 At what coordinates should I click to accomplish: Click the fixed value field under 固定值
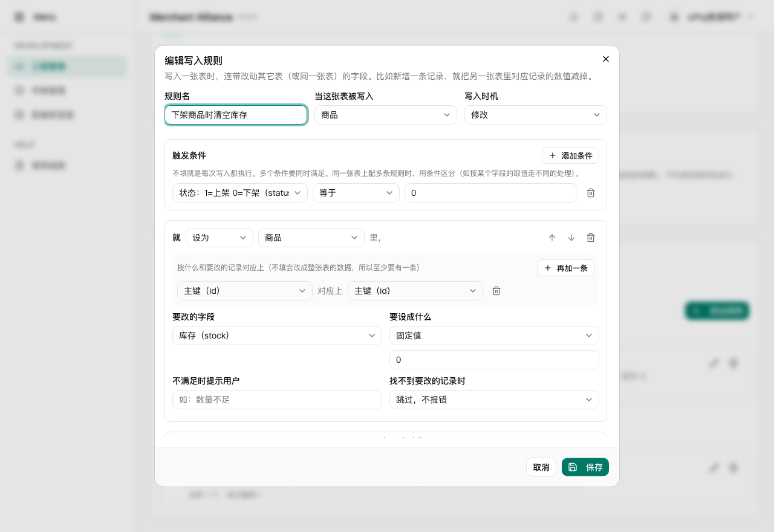pyautogui.click(x=494, y=360)
